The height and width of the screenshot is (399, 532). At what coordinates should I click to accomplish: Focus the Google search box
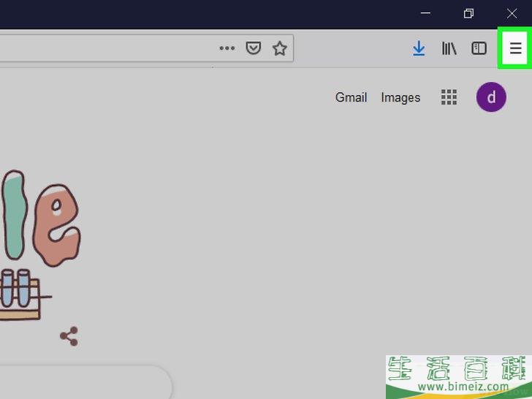coord(85,383)
